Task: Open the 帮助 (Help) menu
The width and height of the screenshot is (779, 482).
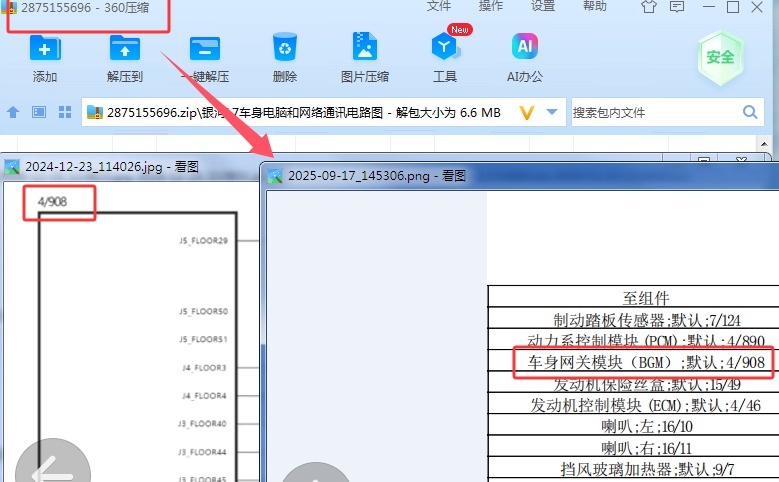Action: (x=595, y=6)
